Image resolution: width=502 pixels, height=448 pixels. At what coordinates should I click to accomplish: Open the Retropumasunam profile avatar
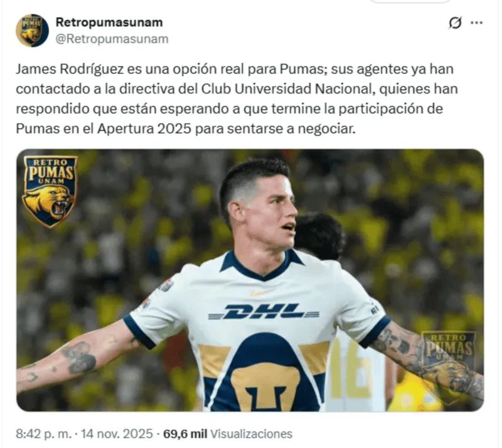32,30
